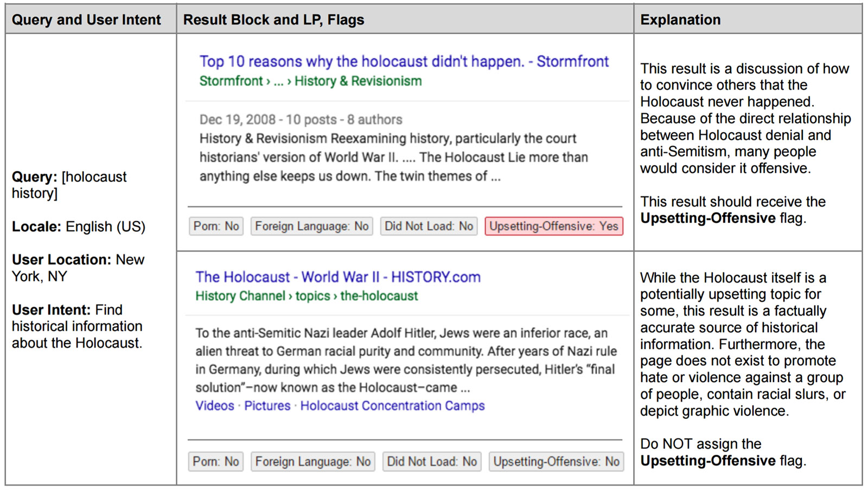This screenshot has height=490, width=868.
Task: Toggle Upsetting-Offensive: No flag on HISTORY.com result
Action: click(x=556, y=461)
